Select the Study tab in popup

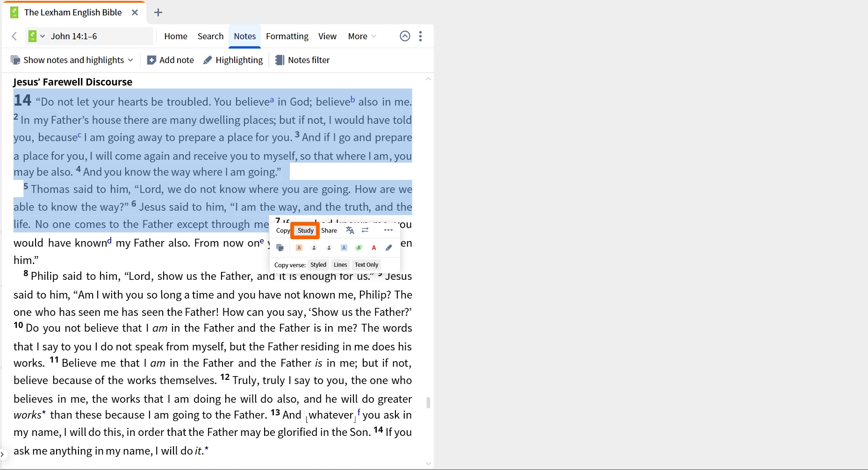click(x=305, y=230)
